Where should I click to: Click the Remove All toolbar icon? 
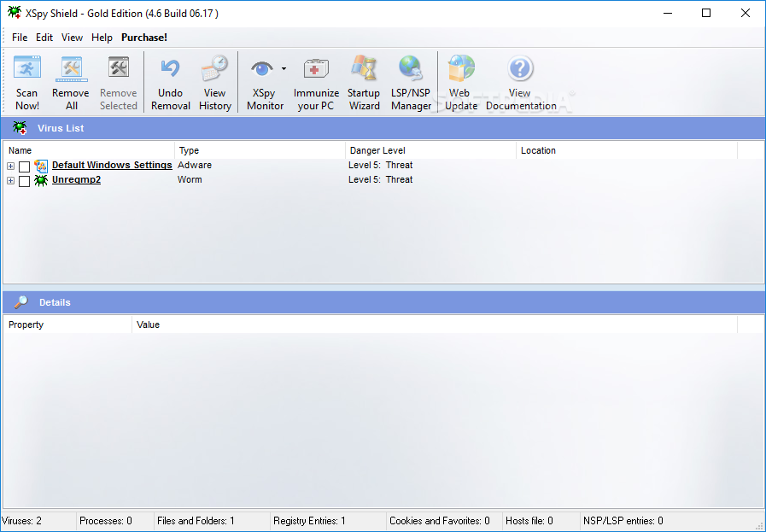coord(72,69)
